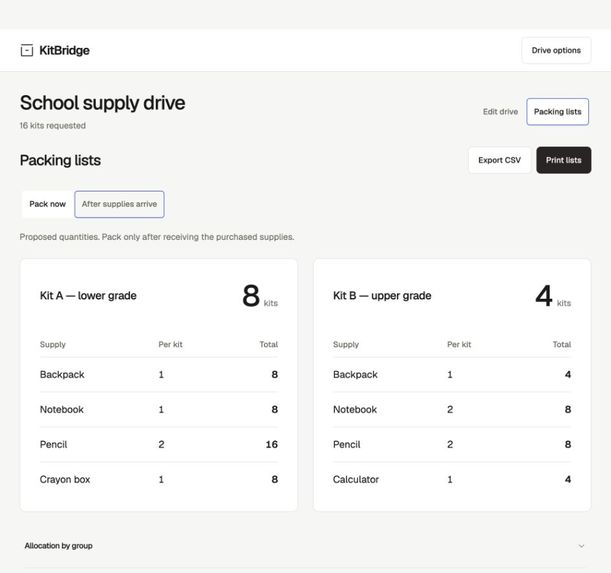The height and width of the screenshot is (573, 611).
Task: Click the Total column header in Kit B
Action: (562, 345)
